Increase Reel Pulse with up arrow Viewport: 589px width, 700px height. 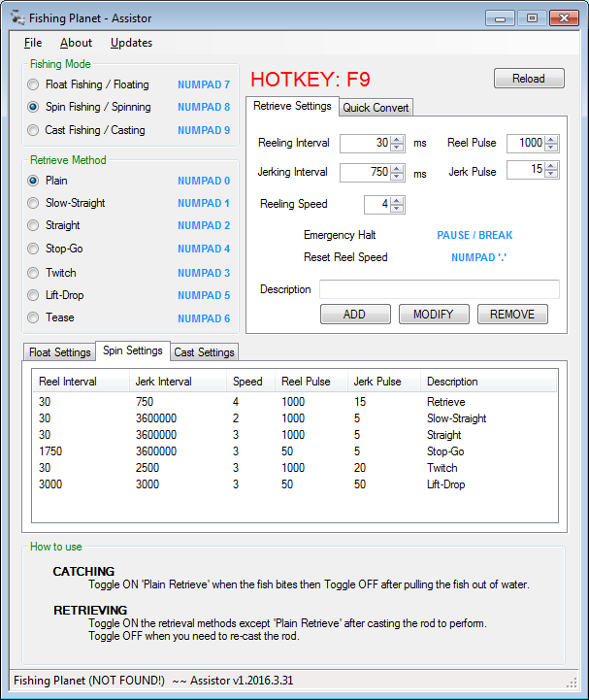(551, 140)
